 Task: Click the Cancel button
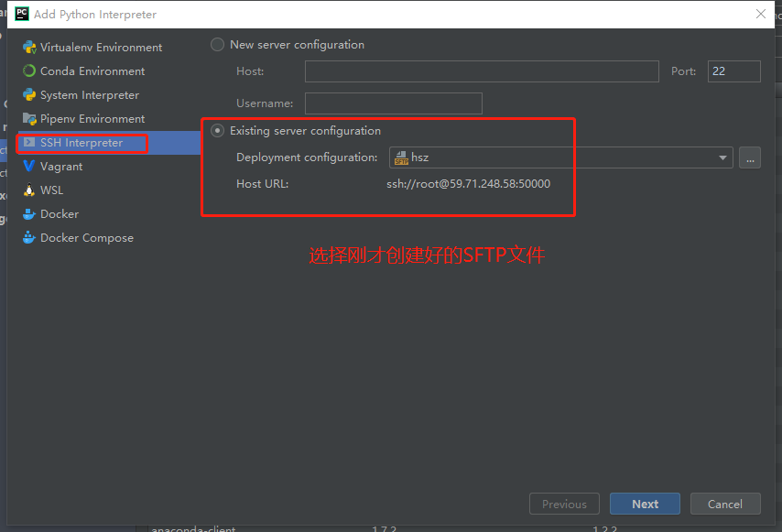[725, 505]
